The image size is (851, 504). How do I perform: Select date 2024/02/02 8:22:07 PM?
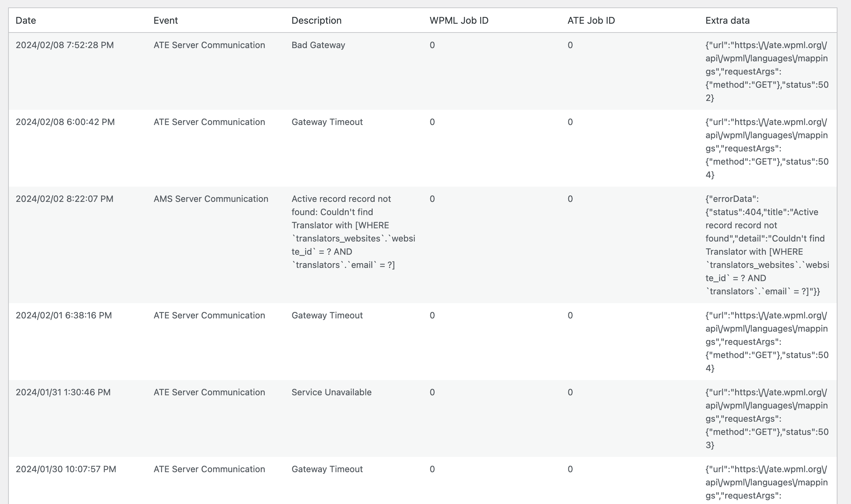tap(64, 199)
